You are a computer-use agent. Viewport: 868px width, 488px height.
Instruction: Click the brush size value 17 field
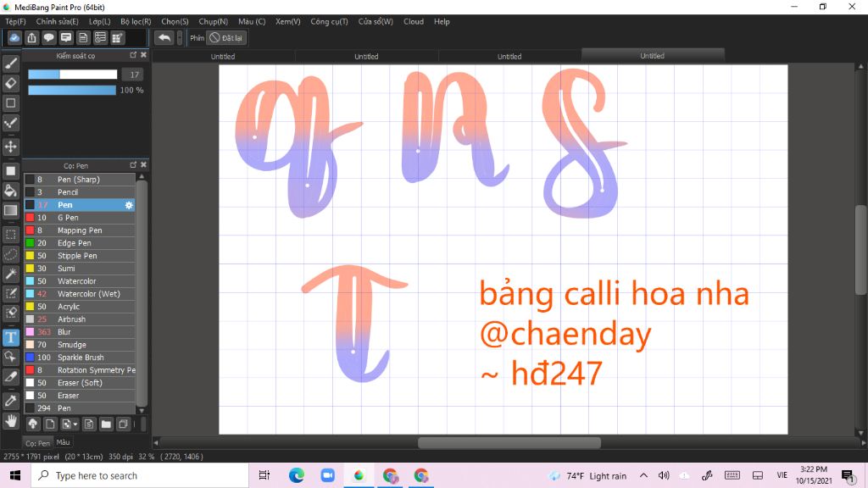tap(133, 75)
